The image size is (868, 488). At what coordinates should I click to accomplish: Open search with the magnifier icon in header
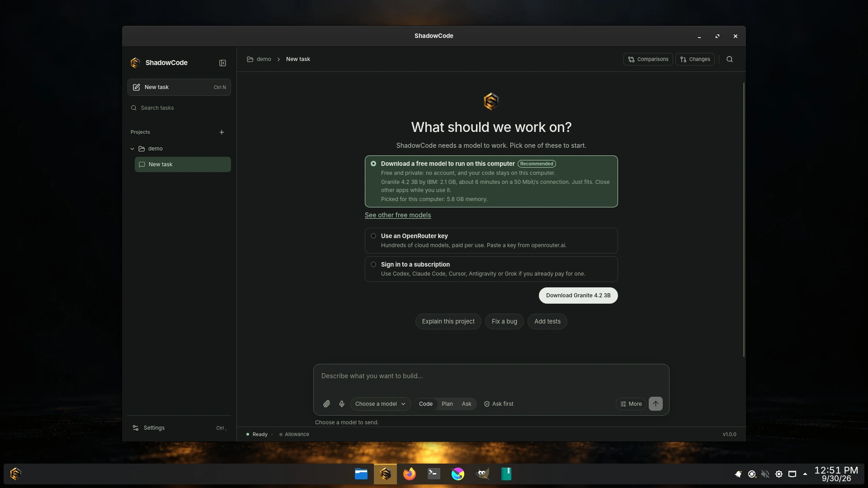[x=729, y=59]
